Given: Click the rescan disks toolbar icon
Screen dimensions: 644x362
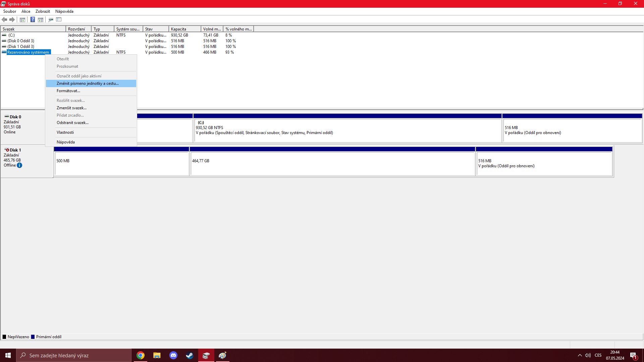Looking at the screenshot, I should 51,20.
